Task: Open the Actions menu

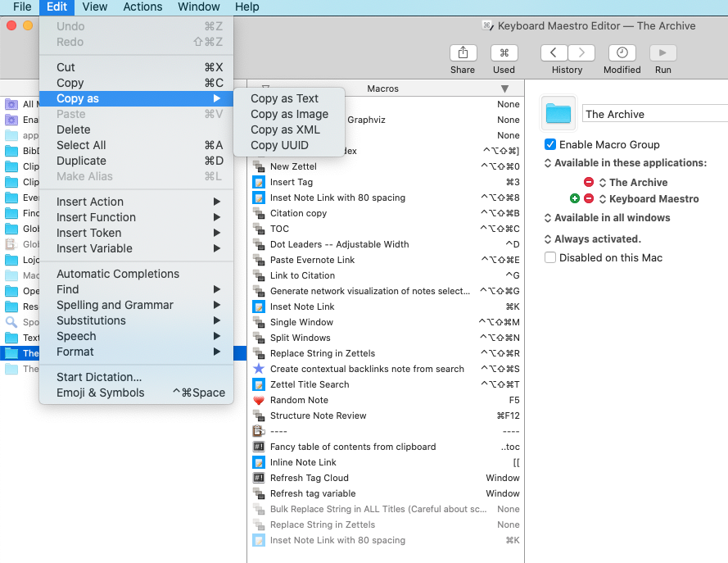Action: coord(142,7)
